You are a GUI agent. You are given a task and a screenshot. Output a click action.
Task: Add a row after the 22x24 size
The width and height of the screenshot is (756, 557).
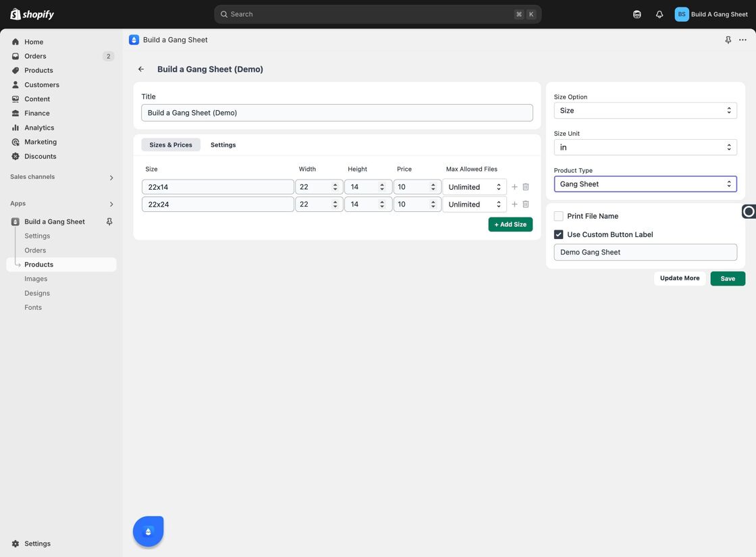click(x=514, y=204)
